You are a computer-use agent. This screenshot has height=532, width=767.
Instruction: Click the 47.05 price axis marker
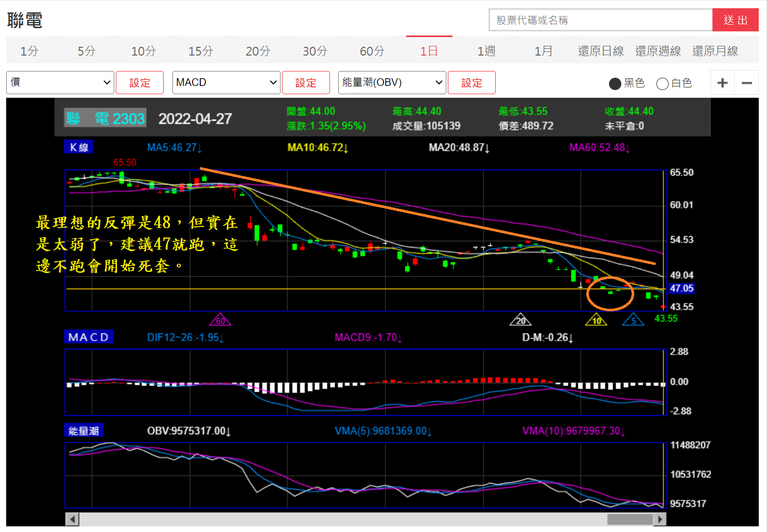(682, 289)
